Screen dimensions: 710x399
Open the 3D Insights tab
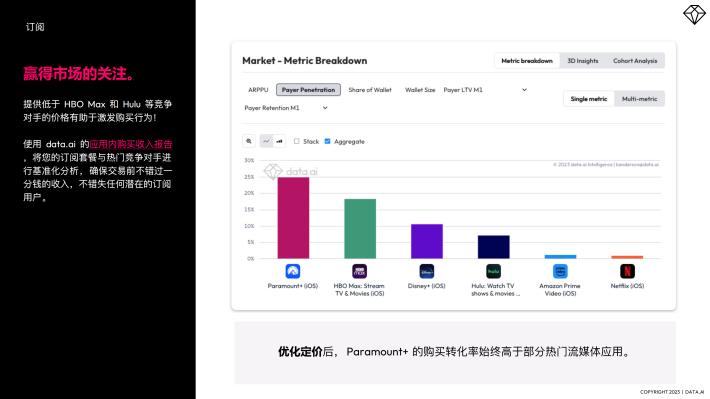click(583, 61)
